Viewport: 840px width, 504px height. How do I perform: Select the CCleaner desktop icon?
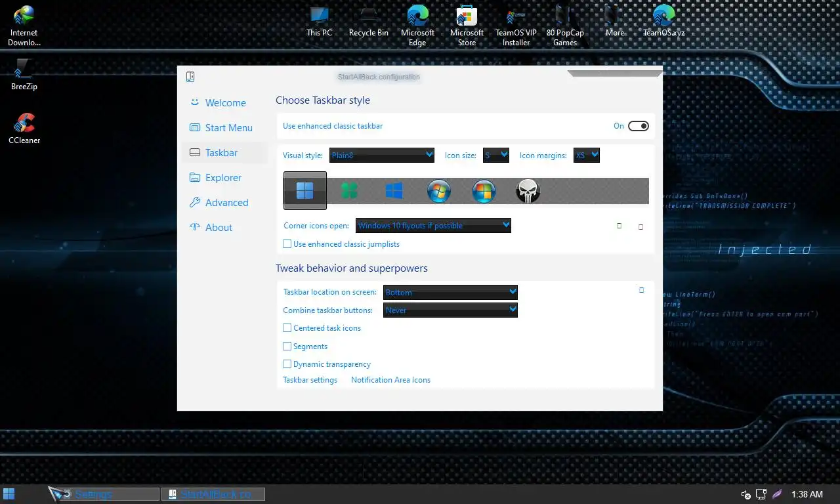coord(24,128)
